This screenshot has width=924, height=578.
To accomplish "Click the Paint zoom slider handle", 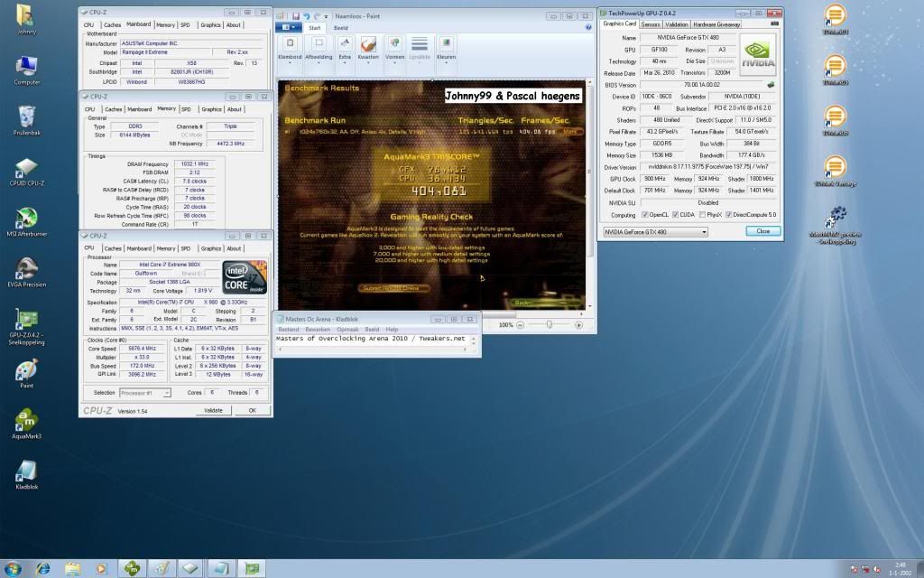I will pos(550,325).
